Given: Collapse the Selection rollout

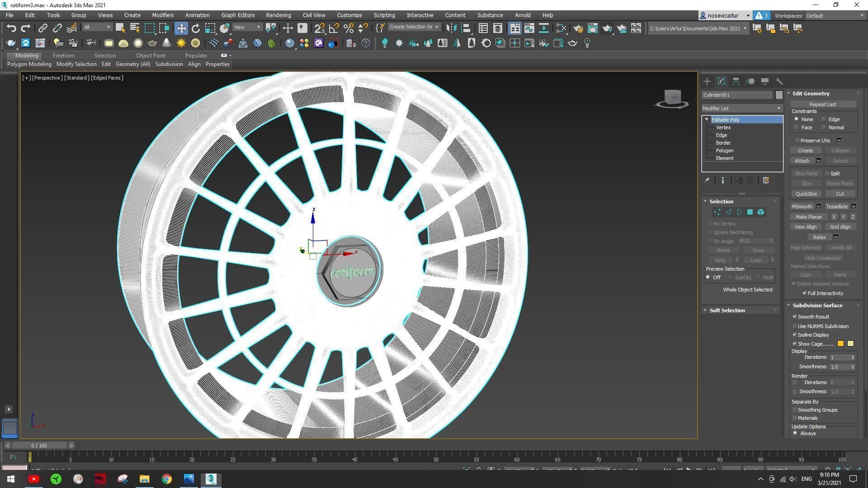Looking at the screenshot, I should click(705, 201).
